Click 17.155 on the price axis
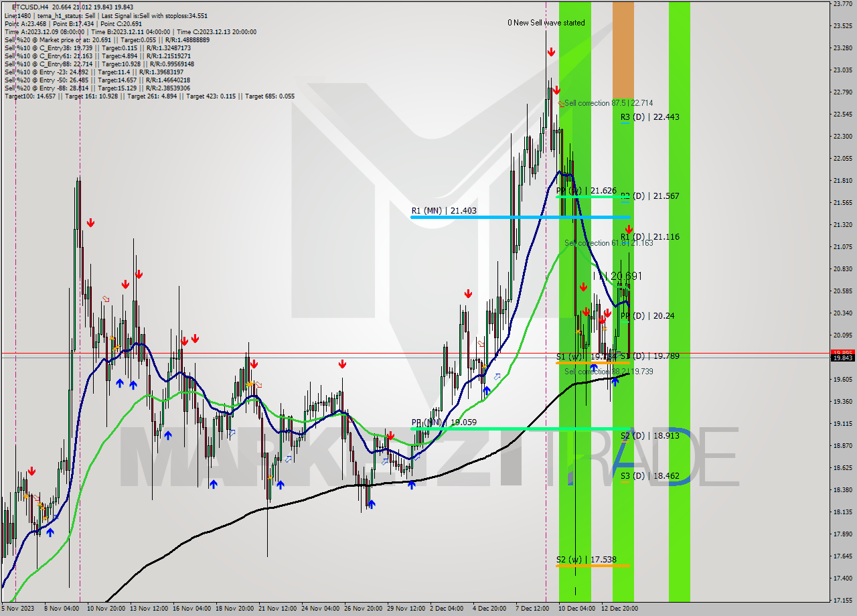The image size is (857, 616). coord(842,601)
